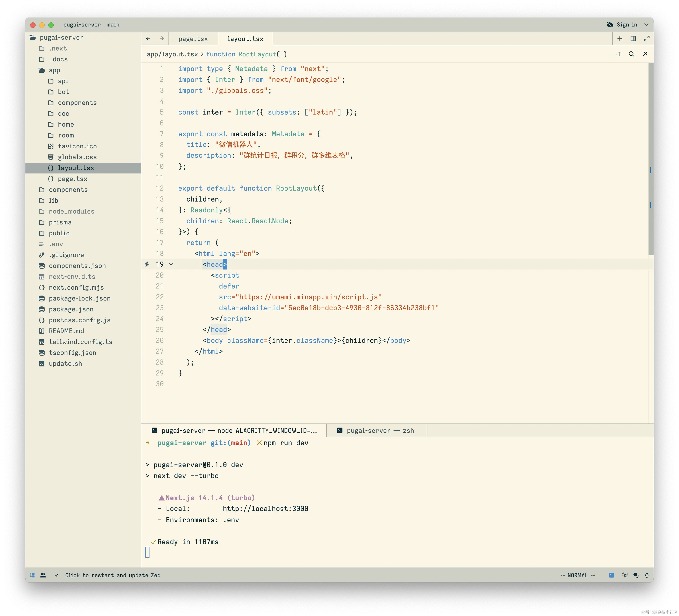Click the code action lightning bolt on line 19

(x=147, y=264)
